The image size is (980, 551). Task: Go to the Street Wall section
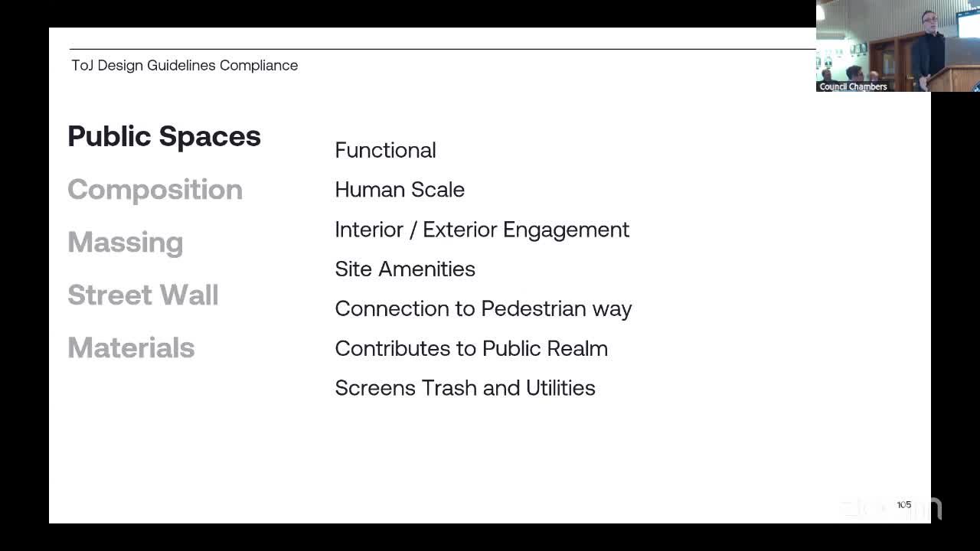tap(142, 295)
